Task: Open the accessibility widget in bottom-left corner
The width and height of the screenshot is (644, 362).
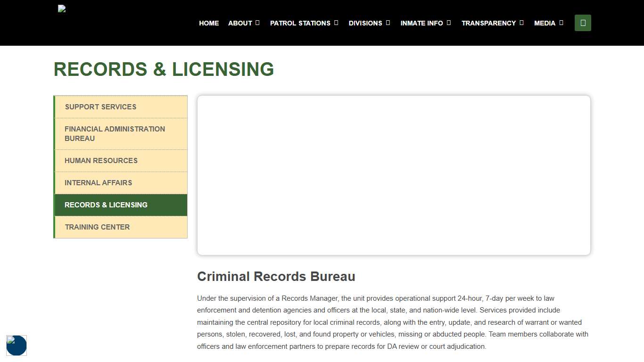Action: (x=17, y=346)
